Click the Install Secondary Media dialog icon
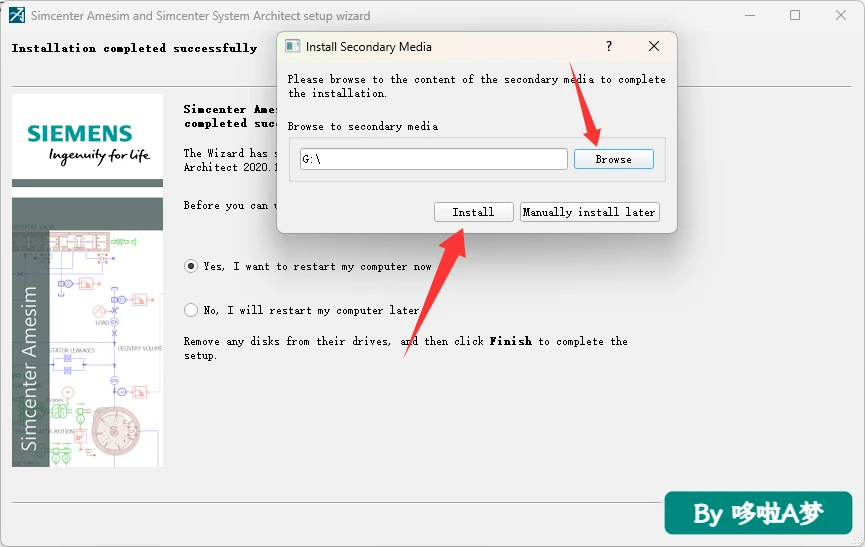 (x=292, y=46)
